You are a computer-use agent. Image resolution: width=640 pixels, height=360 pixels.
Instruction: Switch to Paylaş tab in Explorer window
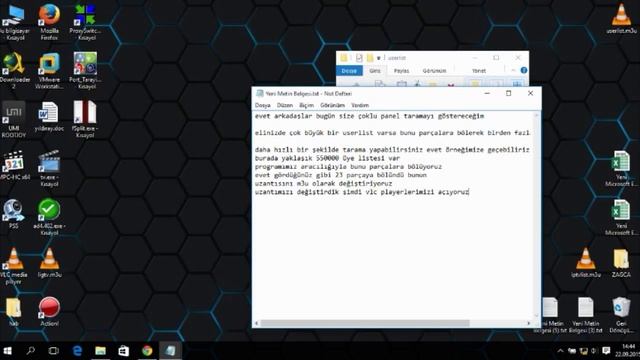pyautogui.click(x=401, y=71)
